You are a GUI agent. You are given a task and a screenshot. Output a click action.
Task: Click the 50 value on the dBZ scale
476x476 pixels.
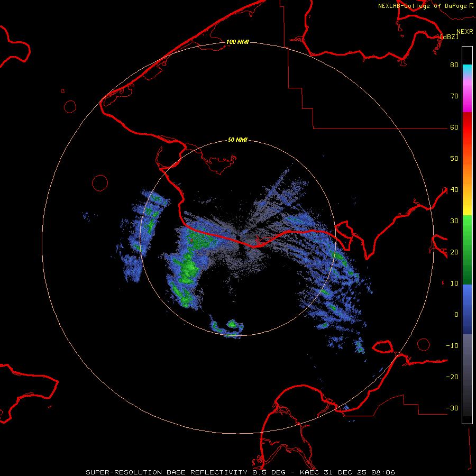tap(454, 159)
